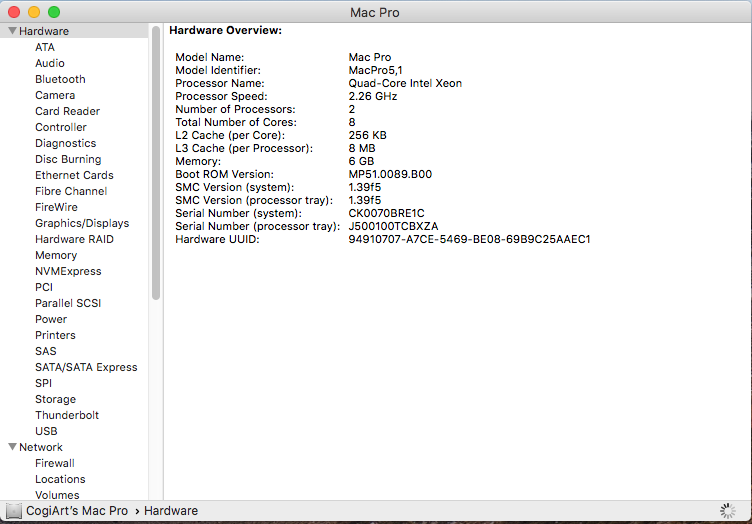Viewport: 752px width, 524px height.
Task: Click Hardware in the bottom path bar
Action: pyautogui.click(x=171, y=511)
